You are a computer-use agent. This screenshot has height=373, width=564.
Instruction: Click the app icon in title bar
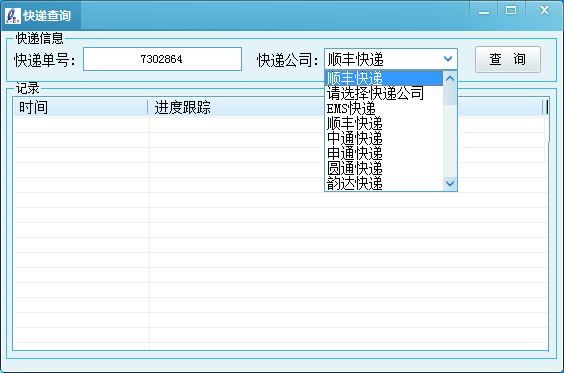[x=13, y=16]
